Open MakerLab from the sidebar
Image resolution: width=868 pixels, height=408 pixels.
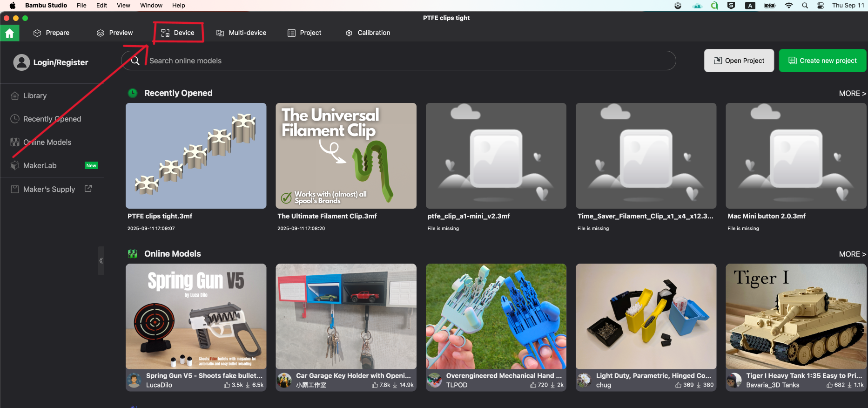[40, 166]
